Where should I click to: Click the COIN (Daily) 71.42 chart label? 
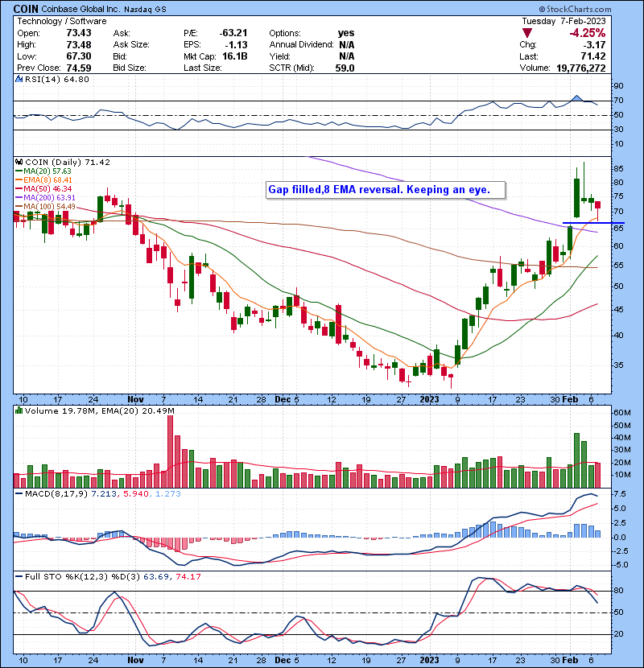click(x=68, y=162)
